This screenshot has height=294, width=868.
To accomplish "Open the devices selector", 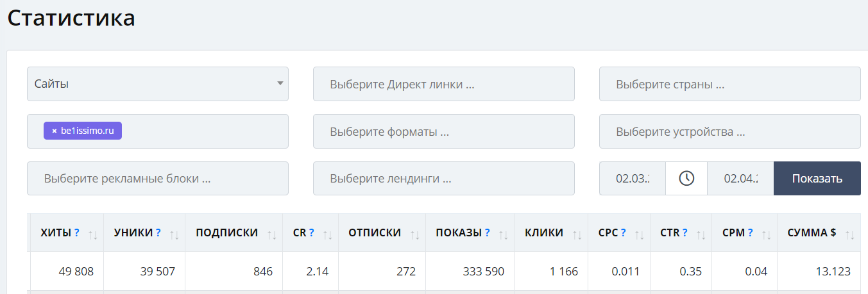I will [729, 131].
